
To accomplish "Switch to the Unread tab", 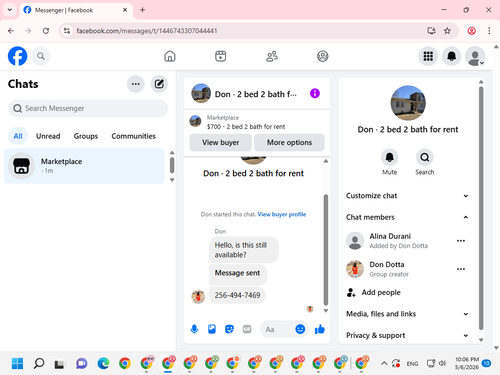I will click(48, 136).
